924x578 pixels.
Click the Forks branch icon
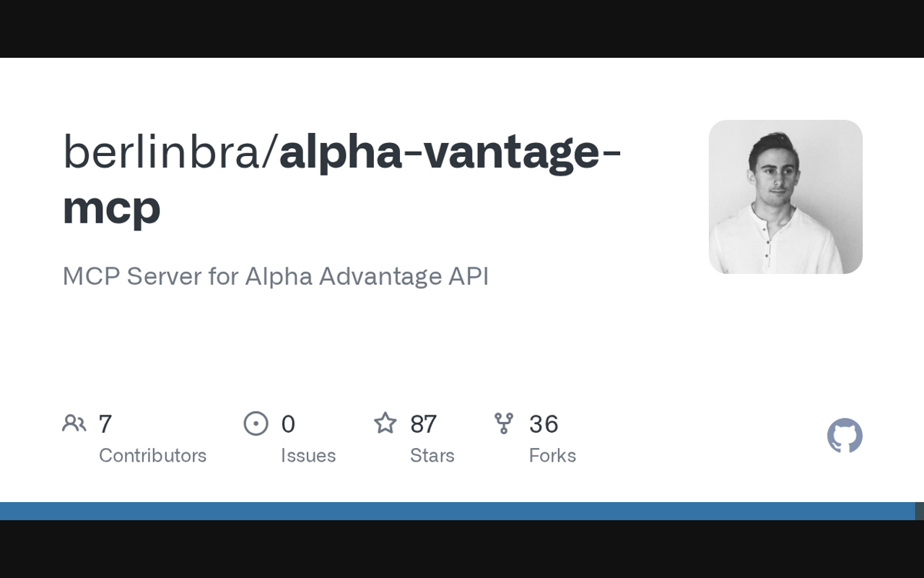coord(504,423)
